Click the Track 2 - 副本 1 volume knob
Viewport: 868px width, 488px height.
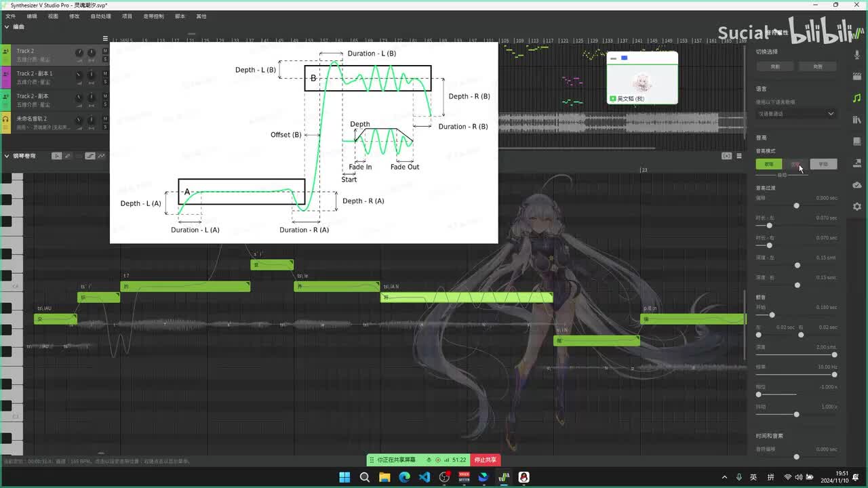click(79, 75)
